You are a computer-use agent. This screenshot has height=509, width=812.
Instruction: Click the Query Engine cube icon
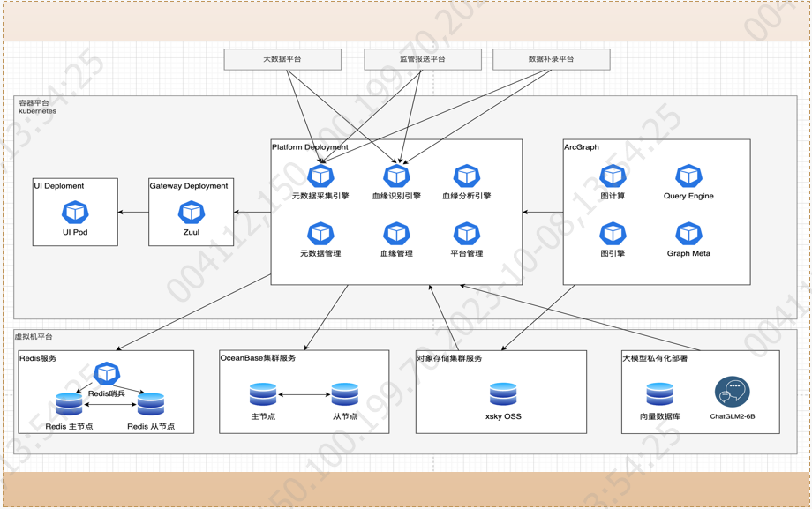pyautogui.click(x=688, y=176)
